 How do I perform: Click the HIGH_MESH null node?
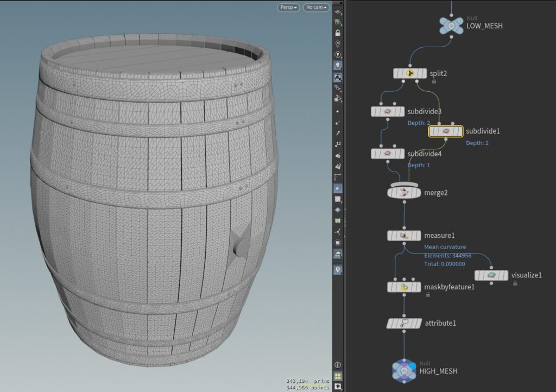[x=405, y=370]
